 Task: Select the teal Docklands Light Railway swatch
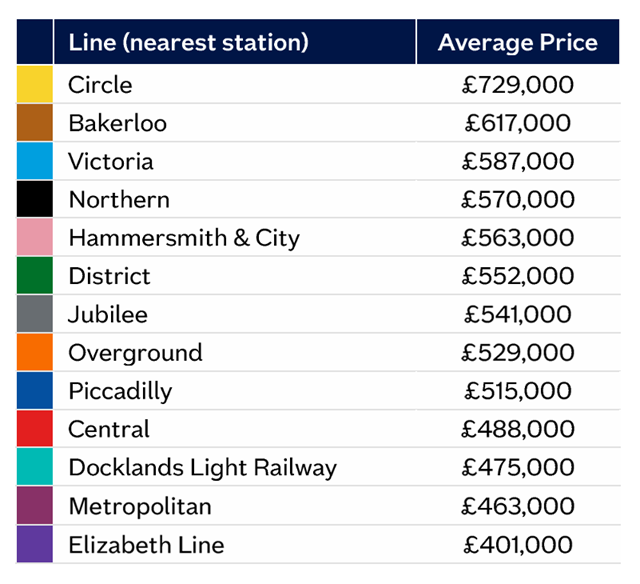point(35,466)
